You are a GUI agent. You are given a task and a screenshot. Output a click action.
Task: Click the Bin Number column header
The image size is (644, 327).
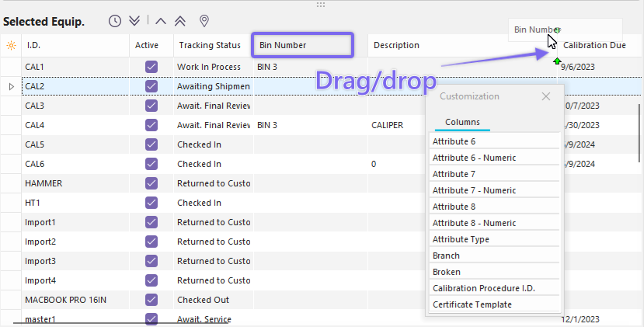(x=302, y=45)
